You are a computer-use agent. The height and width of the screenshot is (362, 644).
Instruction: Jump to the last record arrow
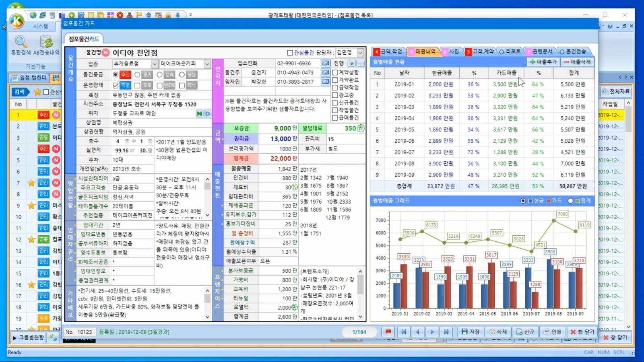click(446, 332)
